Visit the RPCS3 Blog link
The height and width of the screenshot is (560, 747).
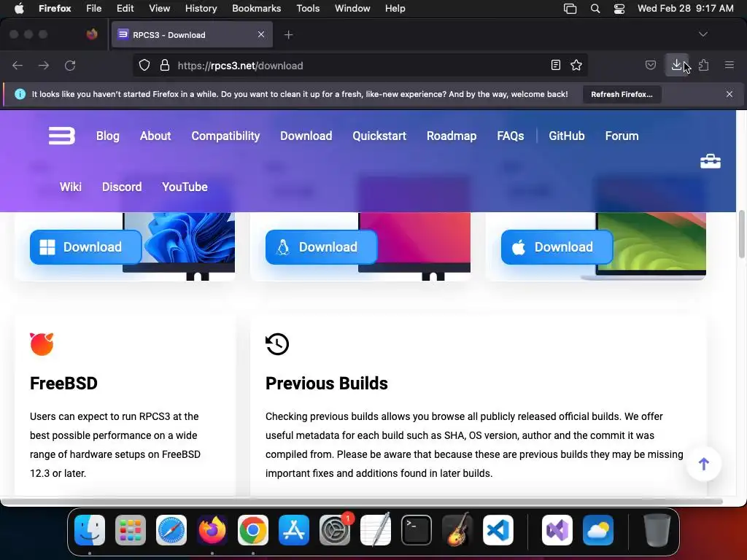[108, 136]
